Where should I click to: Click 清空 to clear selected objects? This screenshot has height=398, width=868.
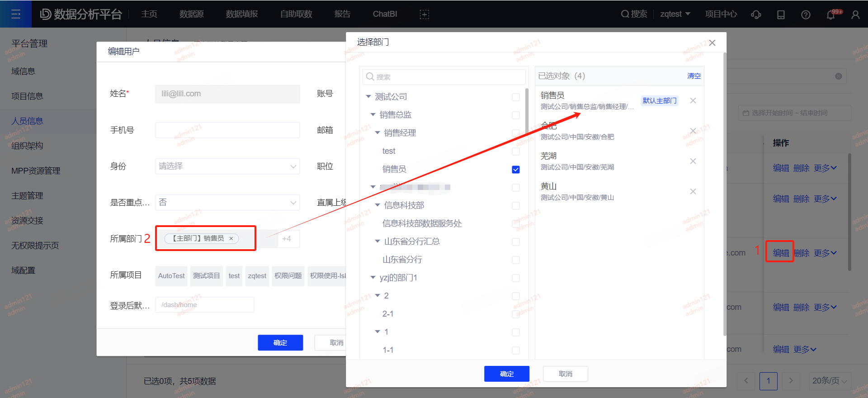[x=693, y=76]
